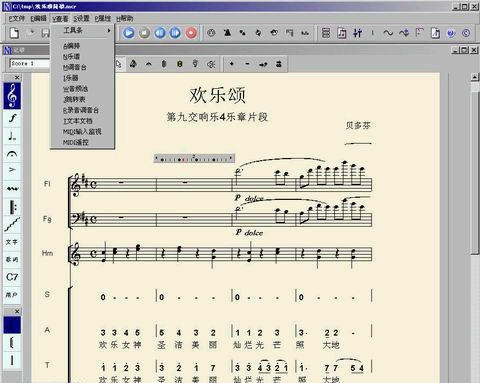Select the dotted note palette tool
The height and width of the screenshot is (383, 480).
(12, 136)
